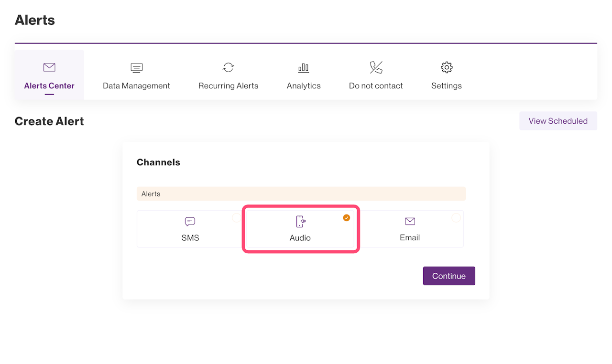This screenshot has height=364, width=612.
Task: Click the Audio phone speaker icon
Action: 300,222
